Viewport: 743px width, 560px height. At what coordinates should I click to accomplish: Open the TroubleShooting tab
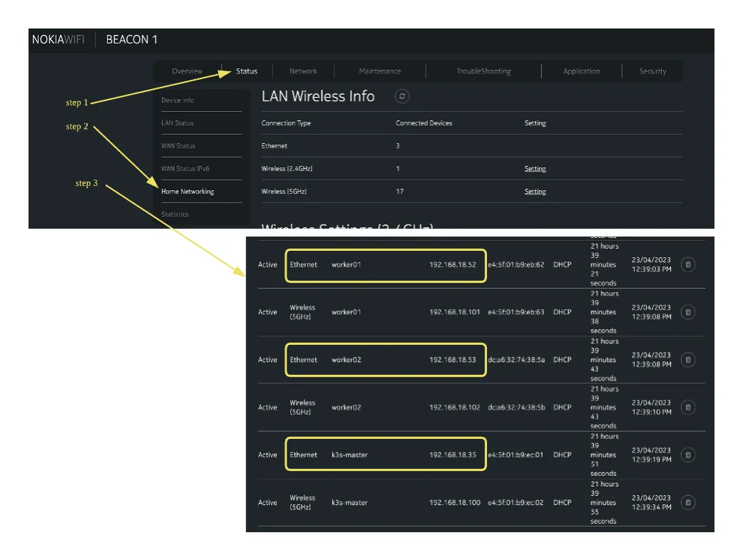pyautogui.click(x=483, y=71)
